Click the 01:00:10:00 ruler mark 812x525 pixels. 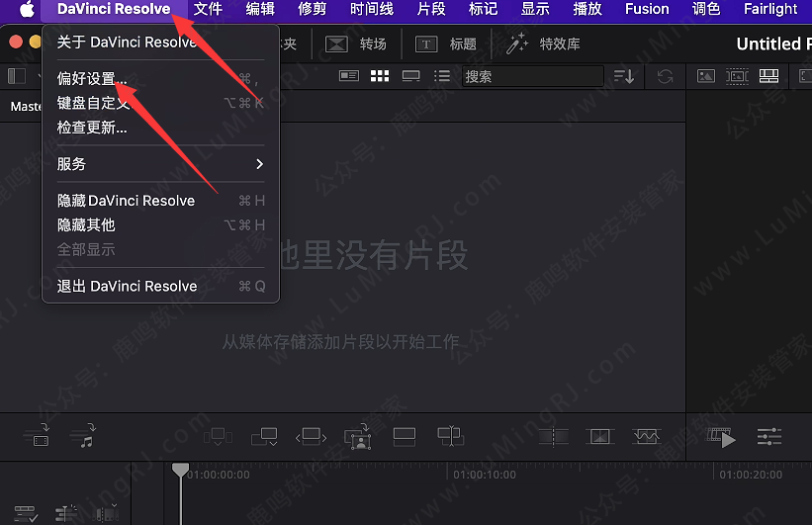pos(485,475)
